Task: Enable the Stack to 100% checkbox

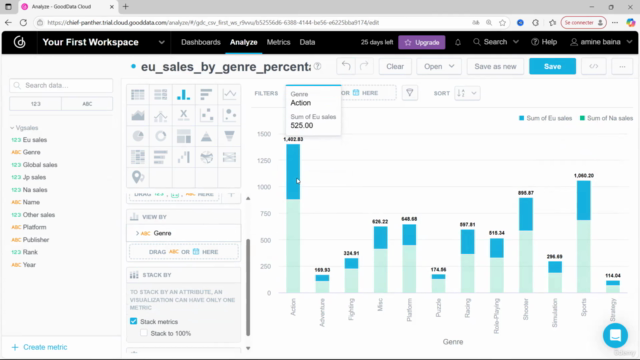Action: click(144, 333)
